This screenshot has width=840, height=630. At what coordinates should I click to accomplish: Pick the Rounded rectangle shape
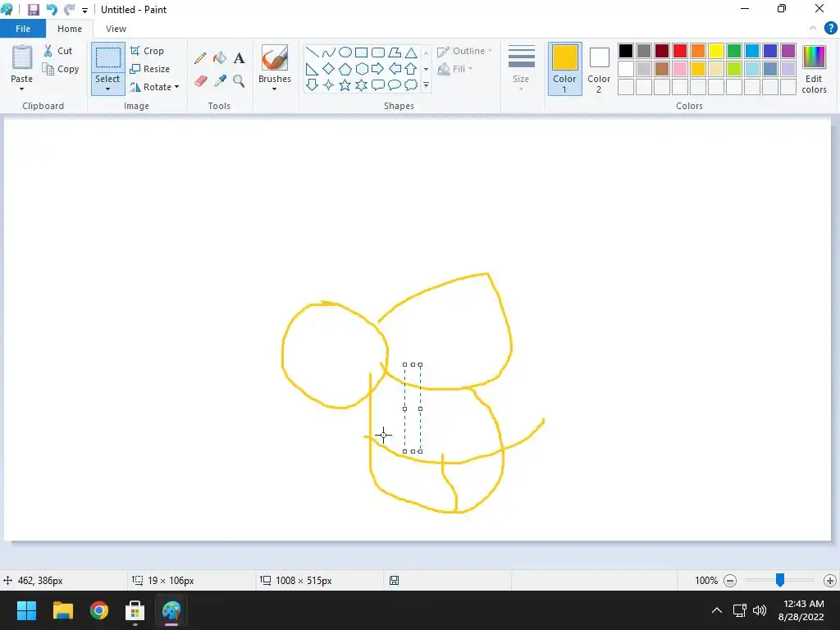click(x=378, y=52)
